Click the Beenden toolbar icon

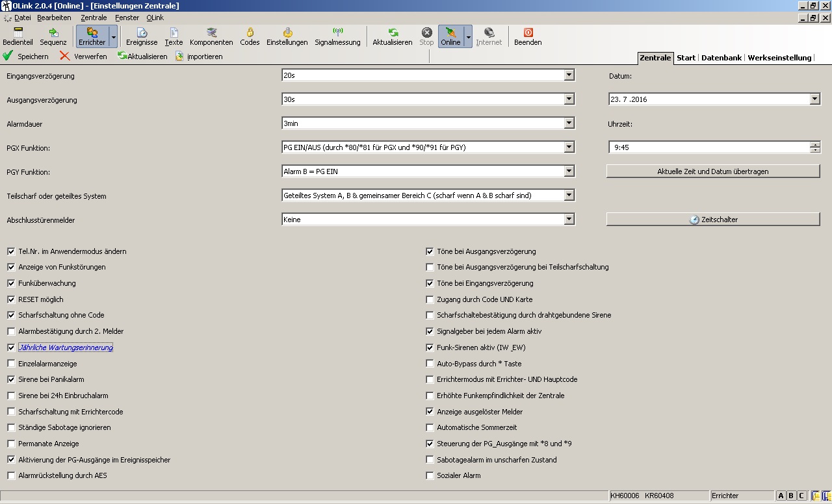tap(528, 36)
